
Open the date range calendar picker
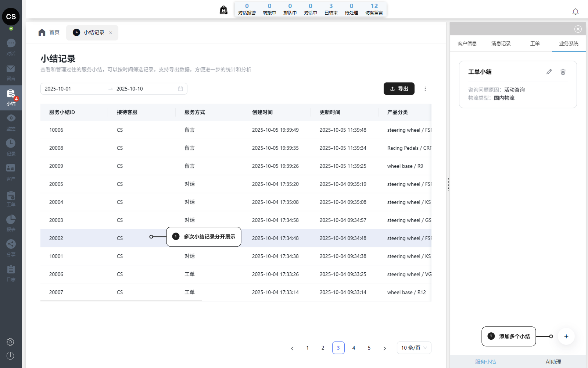tap(180, 89)
